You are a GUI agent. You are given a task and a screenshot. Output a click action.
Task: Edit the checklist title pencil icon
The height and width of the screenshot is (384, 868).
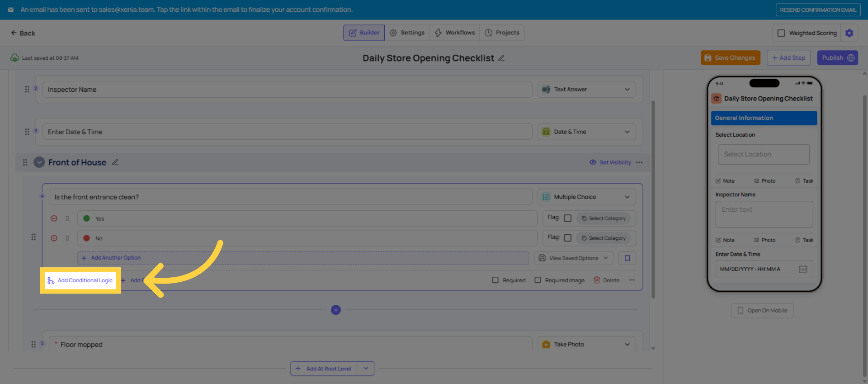tap(501, 58)
